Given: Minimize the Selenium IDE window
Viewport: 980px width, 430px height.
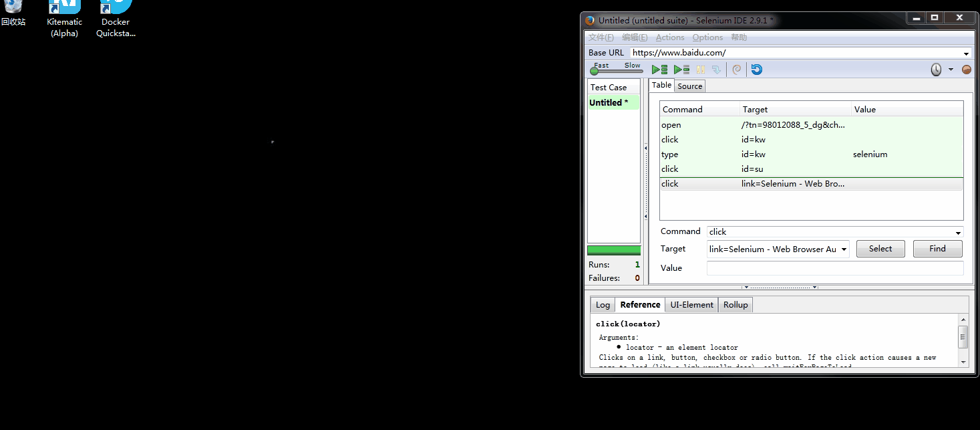Looking at the screenshot, I should 917,17.
